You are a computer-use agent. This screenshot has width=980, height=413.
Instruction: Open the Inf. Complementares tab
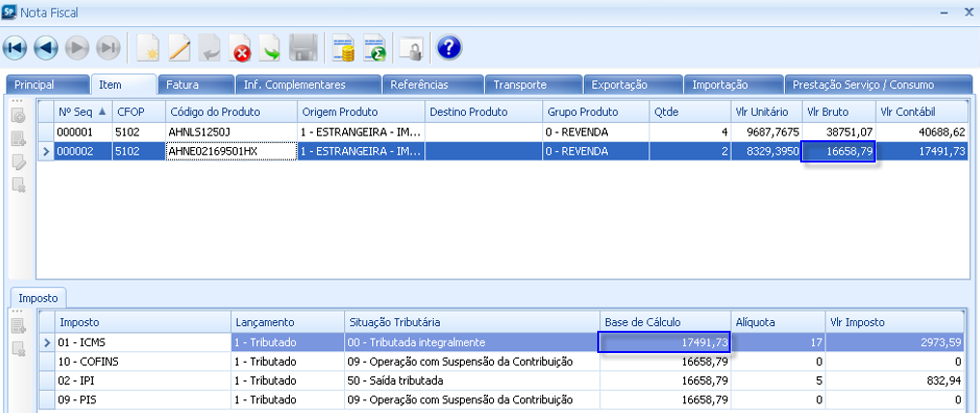click(294, 85)
